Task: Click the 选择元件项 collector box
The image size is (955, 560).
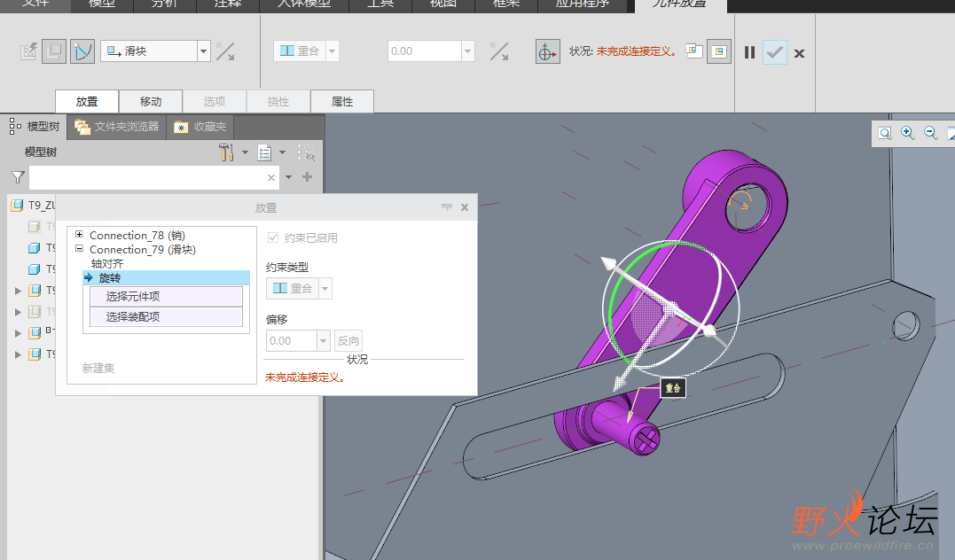Action: 167,297
